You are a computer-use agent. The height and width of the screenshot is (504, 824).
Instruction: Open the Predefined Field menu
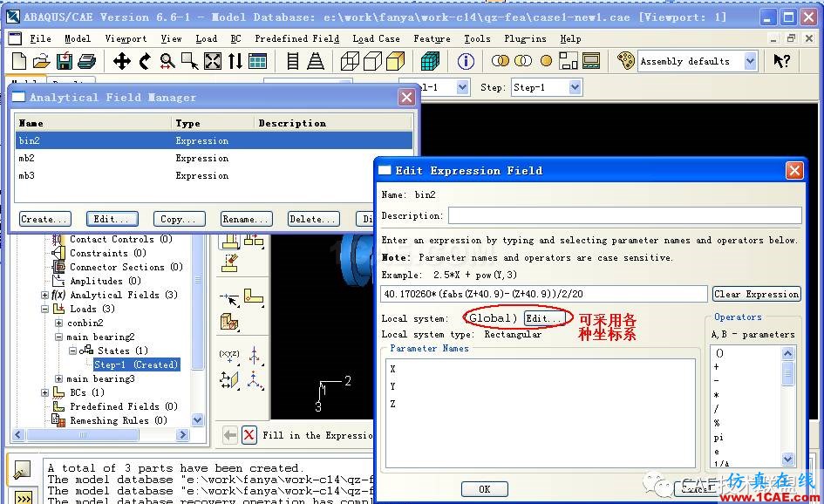(x=297, y=39)
